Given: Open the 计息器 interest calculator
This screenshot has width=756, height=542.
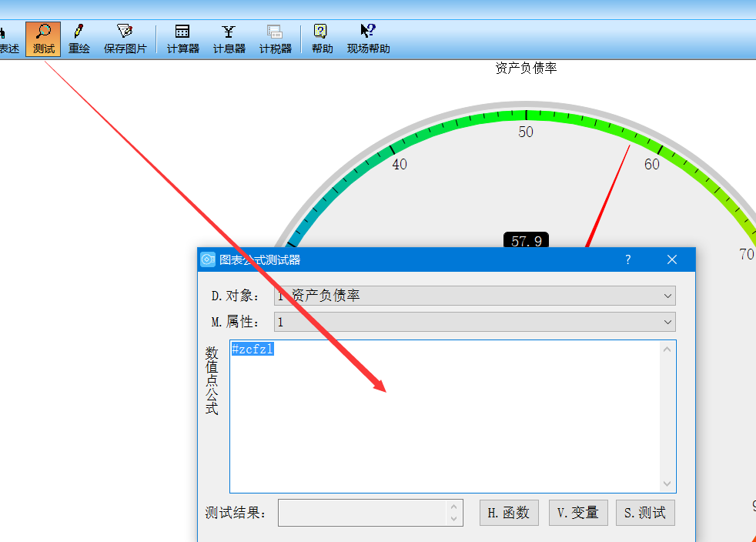Looking at the screenshot, I should [x=229, y=38].
